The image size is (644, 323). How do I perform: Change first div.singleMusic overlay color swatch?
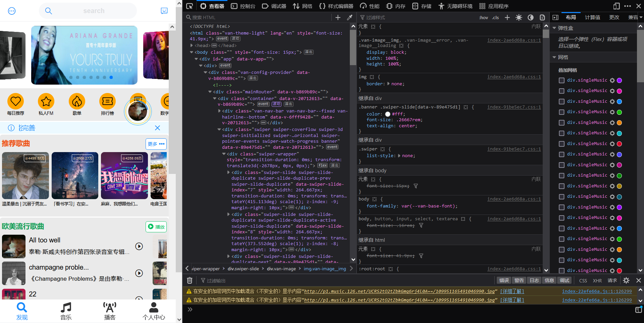pyautogui.click(x=620, y=80)
